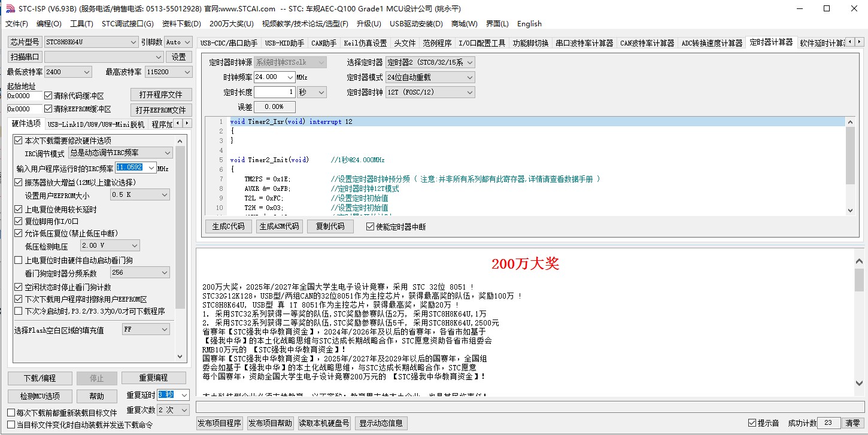This screenshot has width=868, height=435.
Task: Click 生成C代码 button
Action: pos(229,226)
